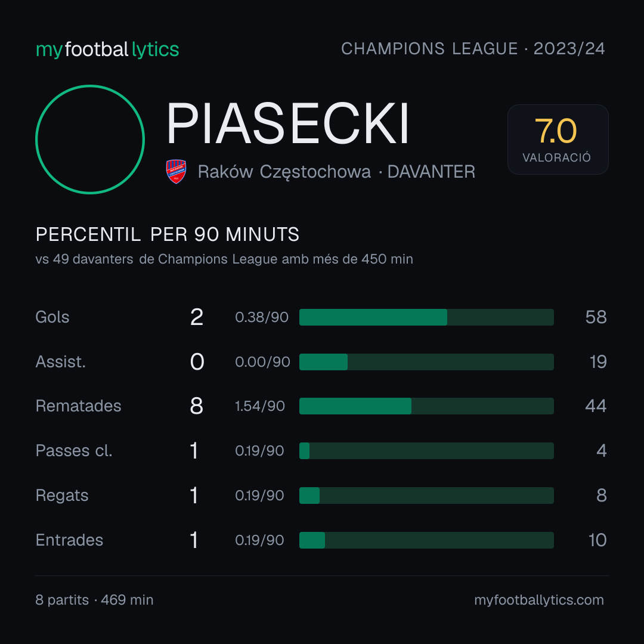Open the myfootballytics.com link

point(539,600)
